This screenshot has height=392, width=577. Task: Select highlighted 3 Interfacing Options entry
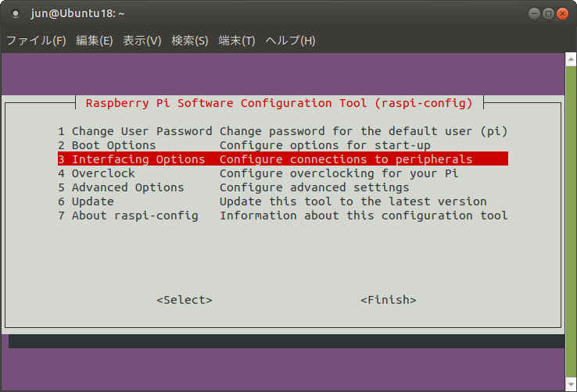(x=282, y=159)
